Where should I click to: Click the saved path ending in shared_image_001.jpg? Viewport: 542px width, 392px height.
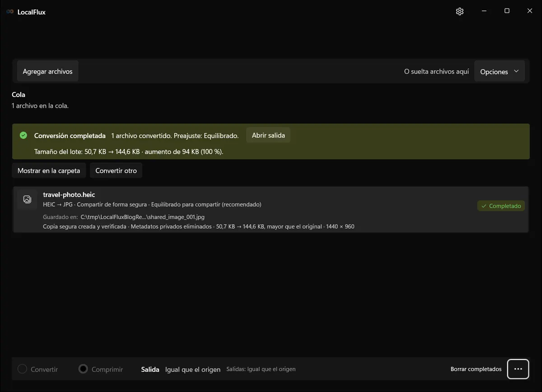tap(142, 217)
